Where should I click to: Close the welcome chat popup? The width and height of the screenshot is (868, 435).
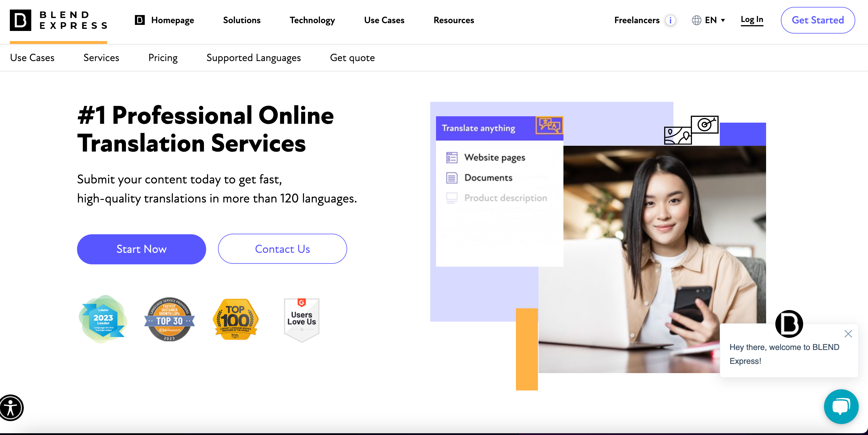click(x=848, y=334)
